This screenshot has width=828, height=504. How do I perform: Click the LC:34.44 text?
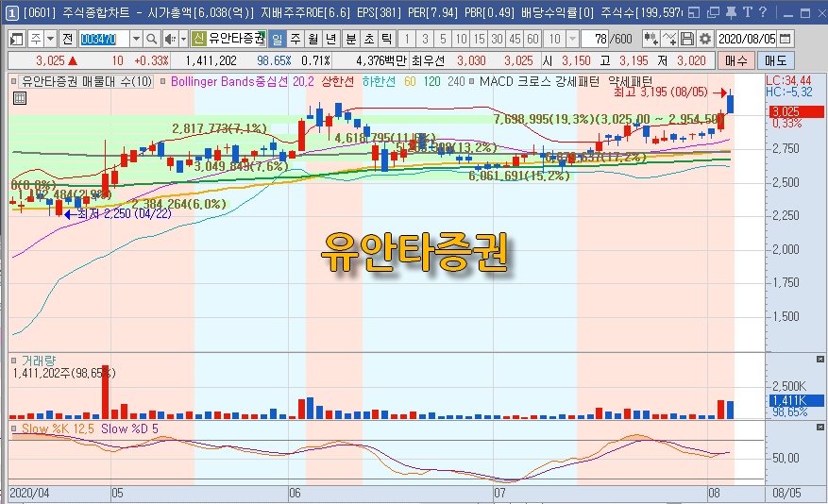click(x=787, y=81)
